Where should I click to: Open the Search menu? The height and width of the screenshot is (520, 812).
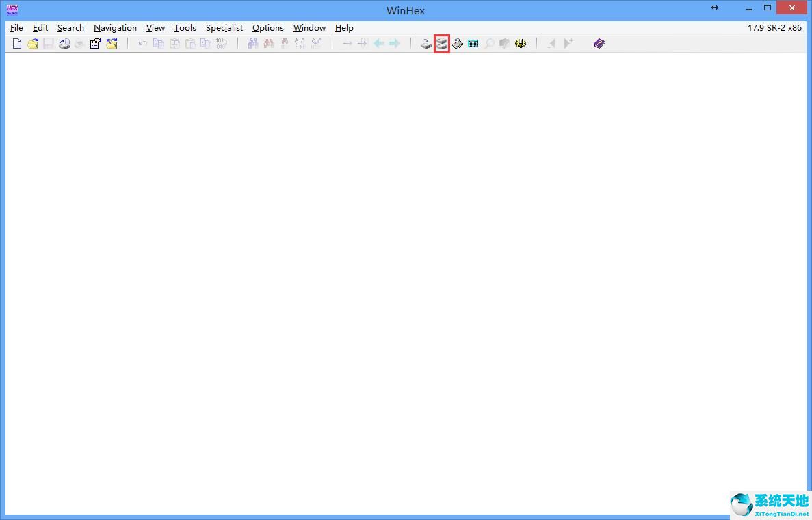coord(70,28)
